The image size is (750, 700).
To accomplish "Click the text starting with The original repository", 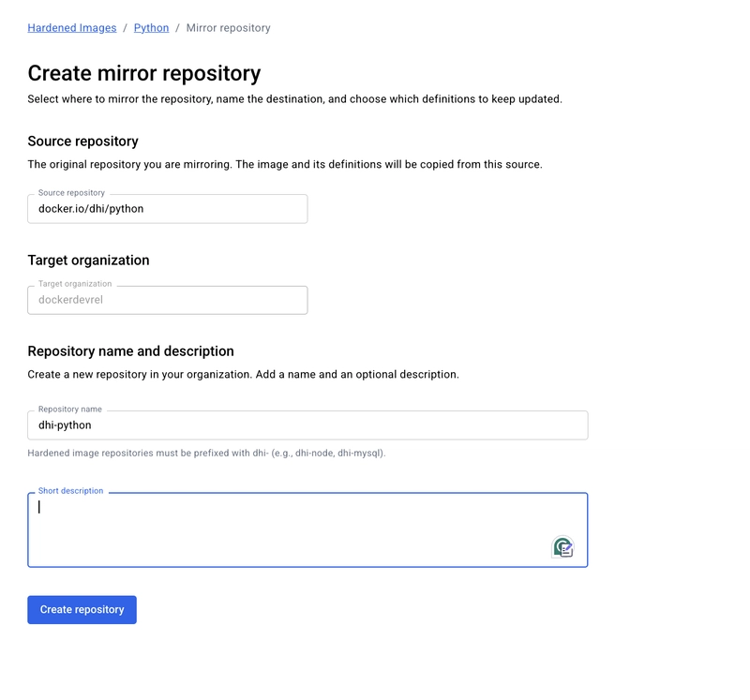I will [285, 165].
